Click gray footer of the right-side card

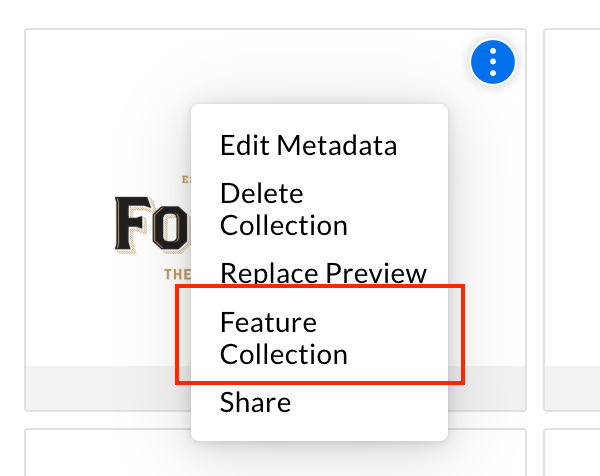coord(574,388)
